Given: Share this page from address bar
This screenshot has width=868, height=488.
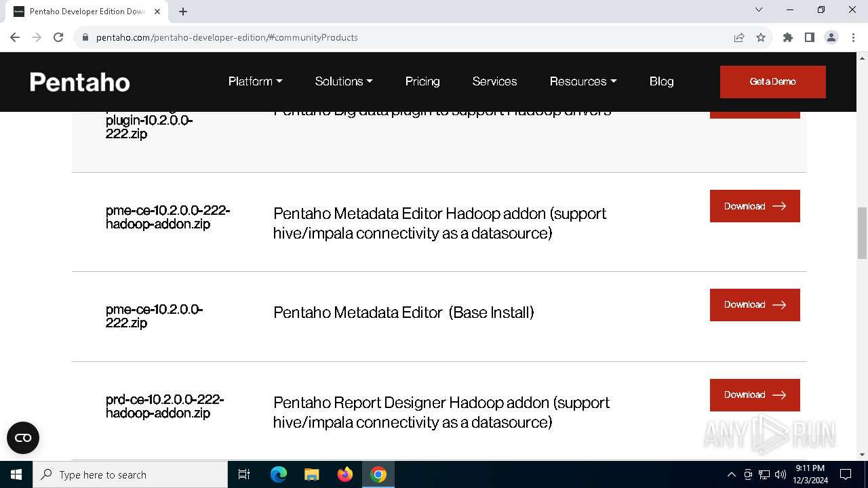Looking at the screenshot, I should [739, 37].
